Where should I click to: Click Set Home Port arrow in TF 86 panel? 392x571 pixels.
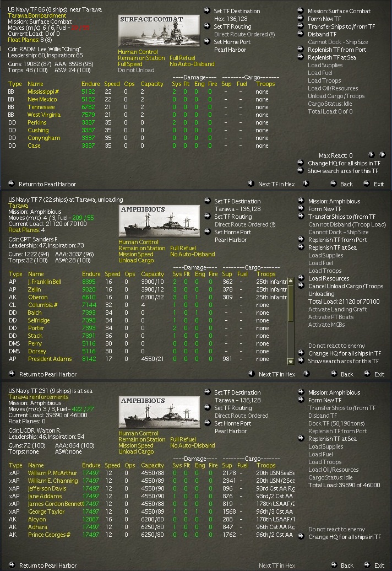(x=207, y=41)
